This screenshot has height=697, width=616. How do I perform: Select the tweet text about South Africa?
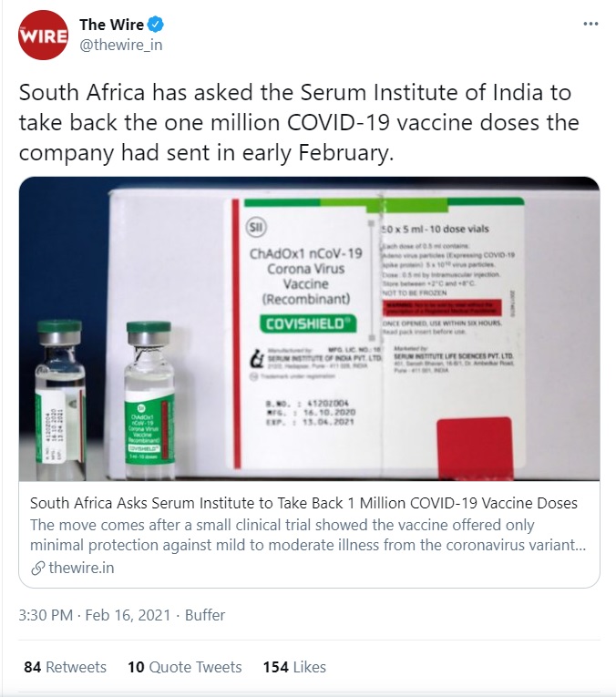click(298, 122)
